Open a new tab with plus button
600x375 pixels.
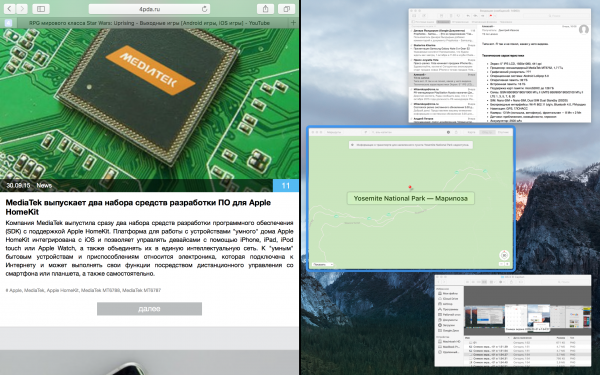[x=293, y=23]
